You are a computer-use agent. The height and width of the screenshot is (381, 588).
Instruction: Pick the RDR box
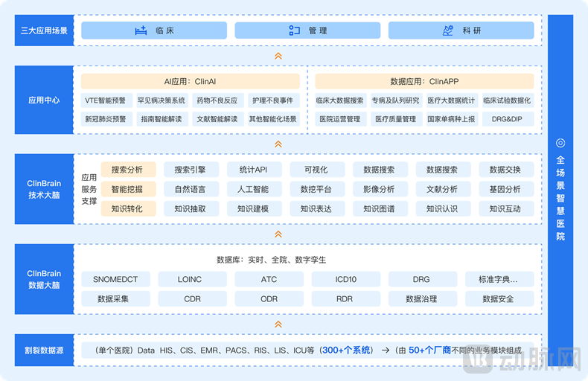[x=346, y=298]
